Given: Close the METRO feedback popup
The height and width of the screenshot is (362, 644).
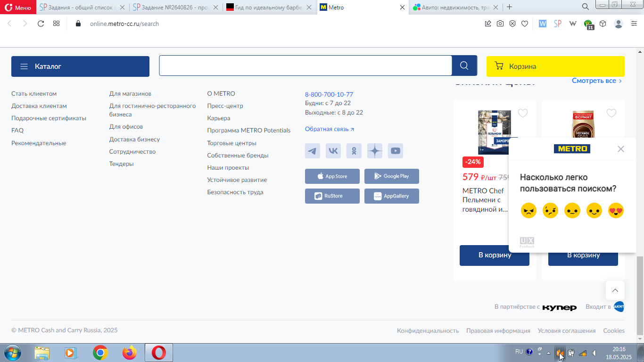Looking at the screenshot, I should coord(621,149).
